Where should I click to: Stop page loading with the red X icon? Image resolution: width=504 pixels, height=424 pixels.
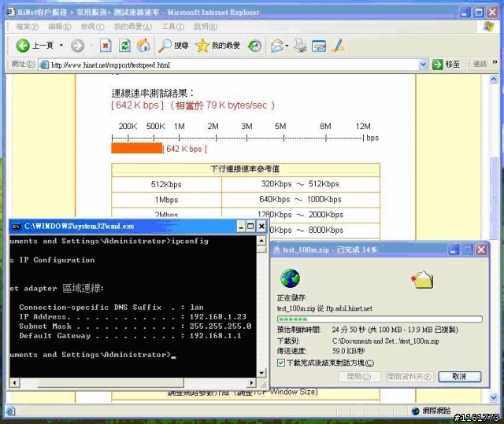tap(106, 46)
